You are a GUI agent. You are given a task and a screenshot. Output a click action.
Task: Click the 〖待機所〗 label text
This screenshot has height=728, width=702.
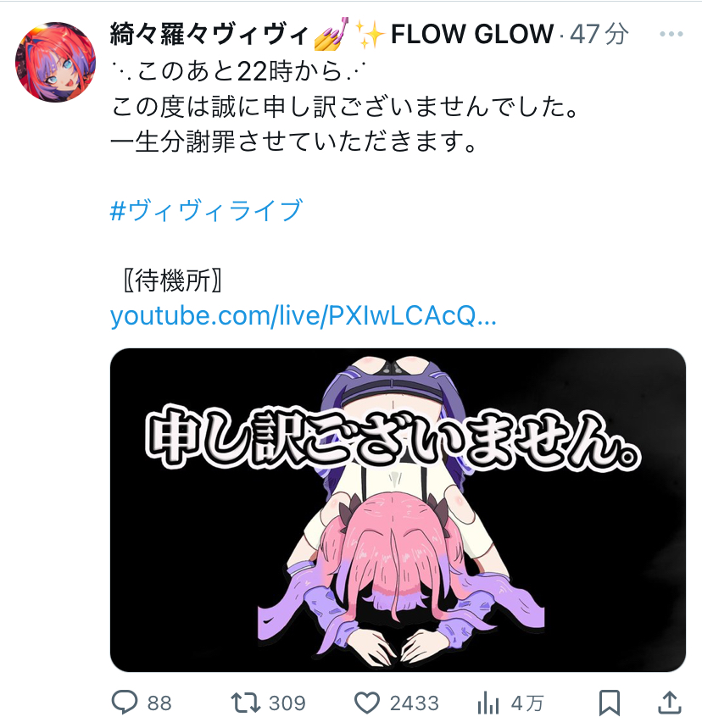(x=173, y=280)
